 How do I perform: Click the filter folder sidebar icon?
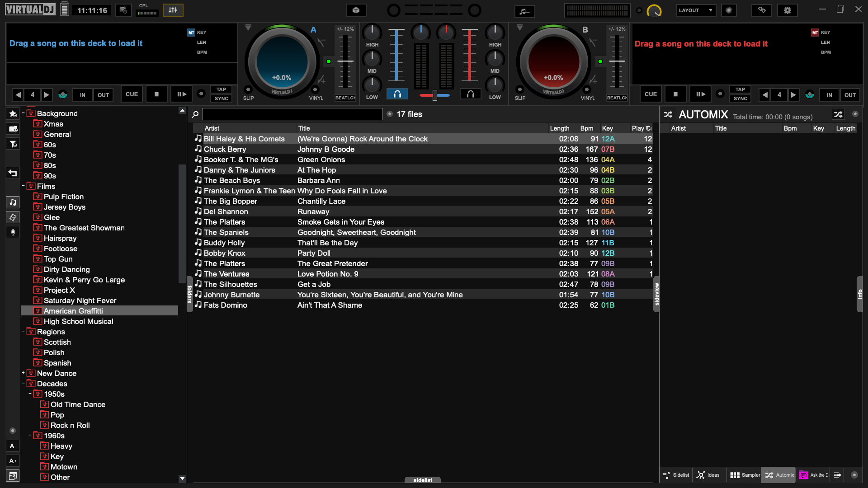point(13,144)
